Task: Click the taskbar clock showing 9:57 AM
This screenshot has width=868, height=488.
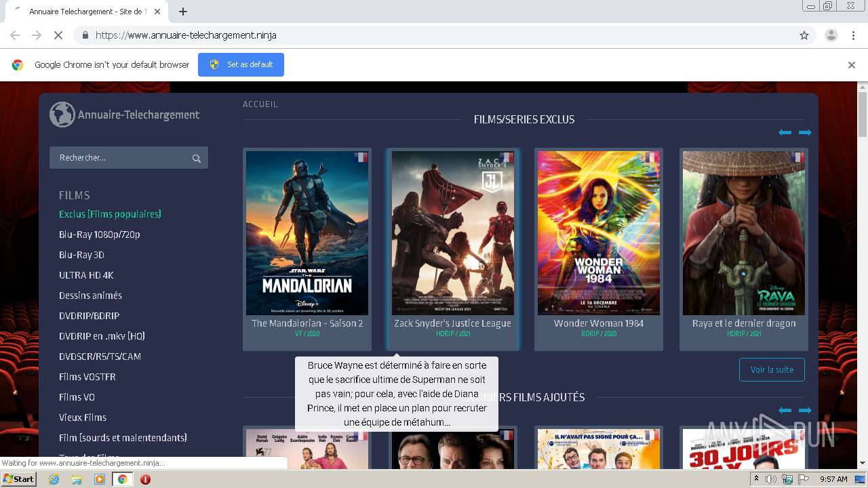Action: (x=833, y=479)
